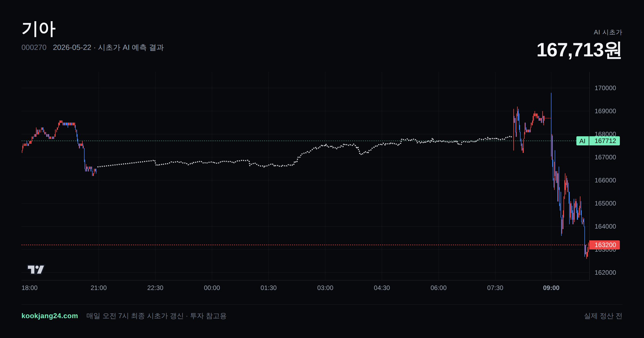
Task: Click the 166000 price axis label
Action: pos(605,180)
